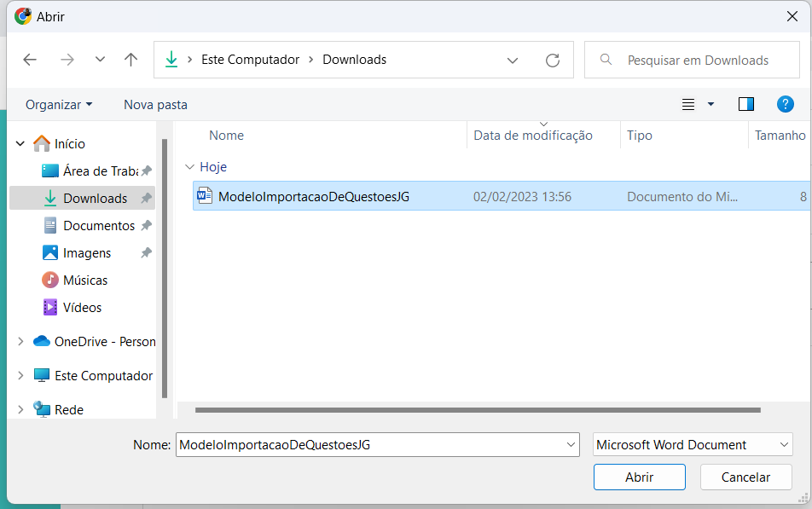Open the Organizar menu
The image size is (812, 509).
pyautogui.click(x=59, y=105)
